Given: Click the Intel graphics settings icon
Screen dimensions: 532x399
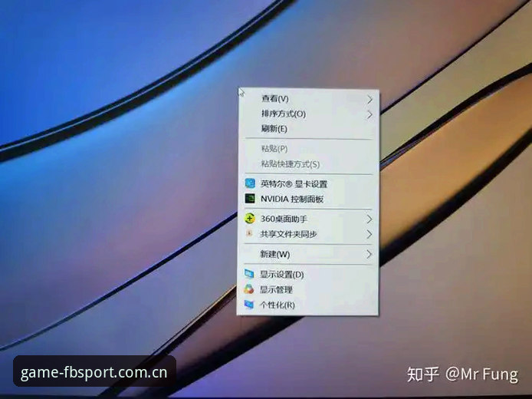Looking at the screenshot, I should 250,183.
